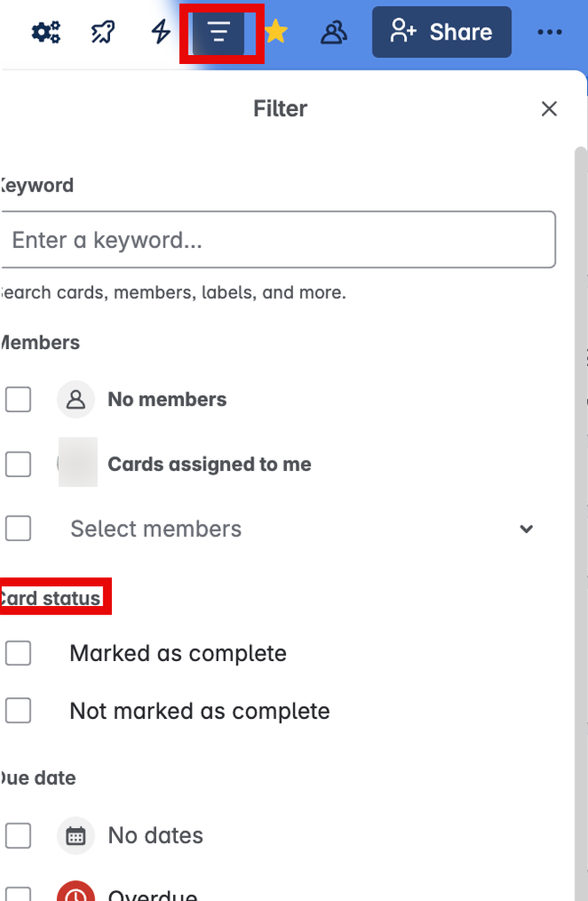Open the board members visibility icon

click(x=334, y=32)
